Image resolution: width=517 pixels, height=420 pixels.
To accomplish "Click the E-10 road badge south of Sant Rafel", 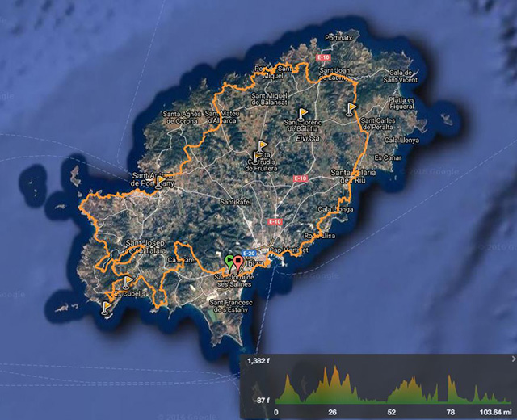I will pos(275,221).
